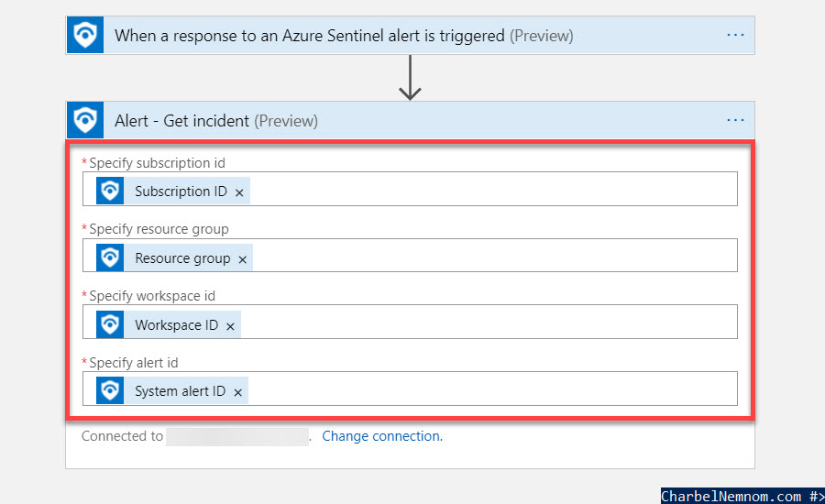Remove the System alert ID token with its X
Image resolution: width=825 pixels, height=504 pixels.
coord(237,392)
